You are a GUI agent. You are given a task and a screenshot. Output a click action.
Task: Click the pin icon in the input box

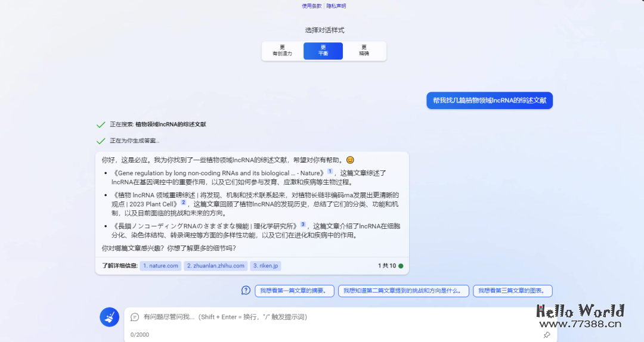(x=547, y=335)
